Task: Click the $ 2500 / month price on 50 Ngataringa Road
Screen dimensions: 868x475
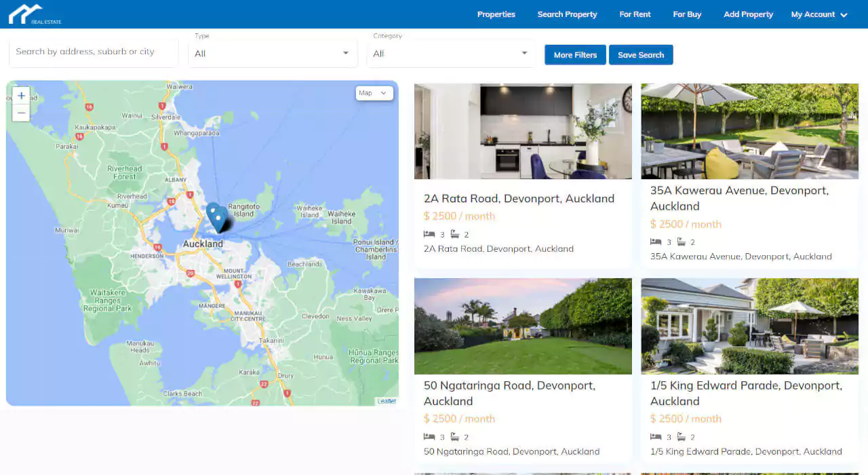Action: [x=459, y=419]
